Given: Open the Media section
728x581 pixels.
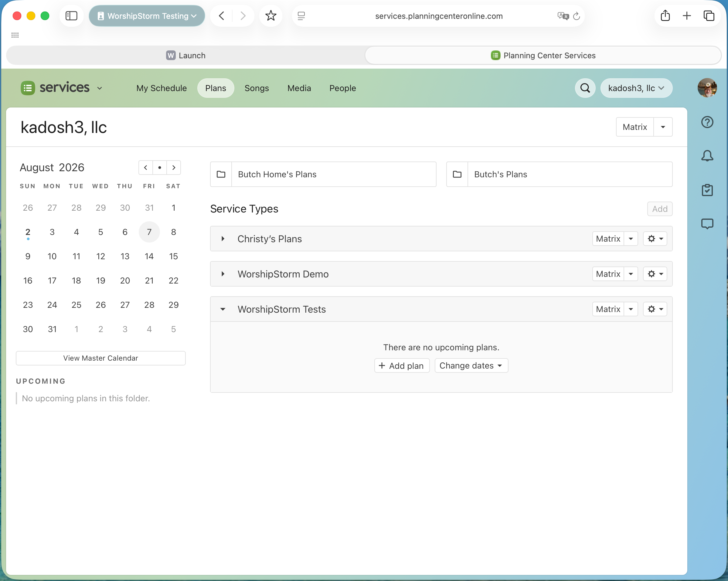Looking at the screenshot, I should click(x=299, y=88).
